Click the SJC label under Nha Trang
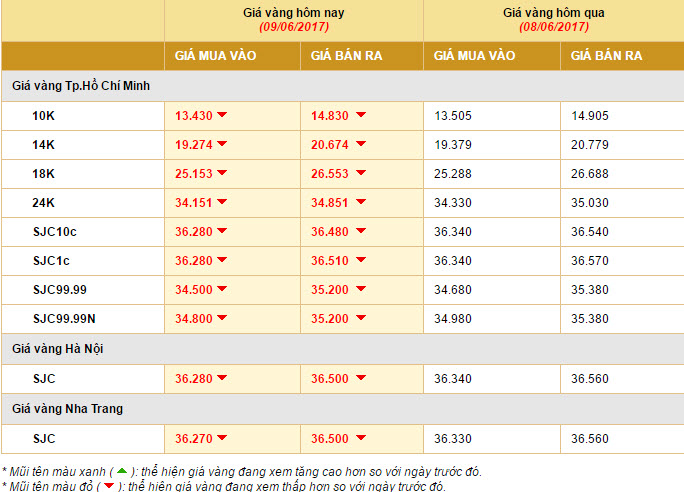Viewport: 684px width, 492px height. [x=44, y=439]
